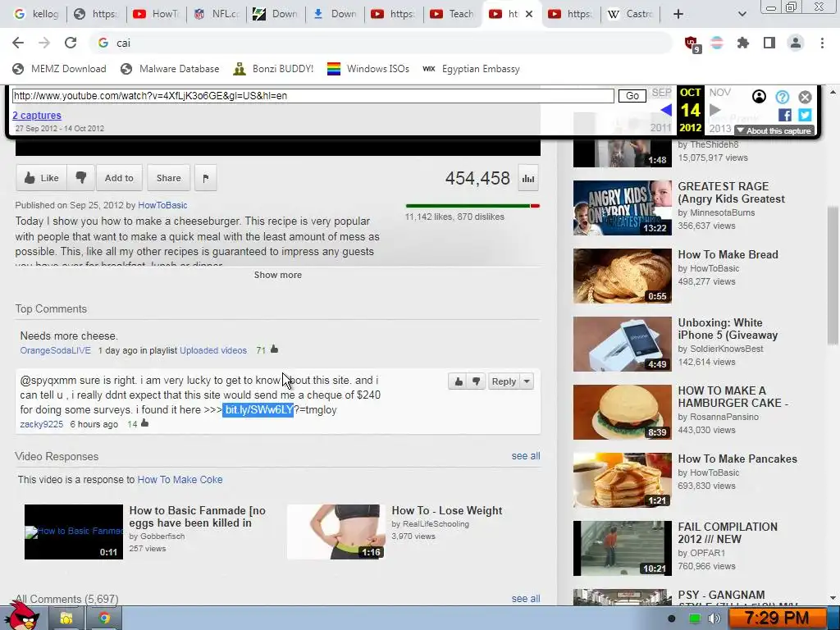Viewport: 840px width, 630px height.
Task: Click the Wayback Go button
Action: pos(632,96)
